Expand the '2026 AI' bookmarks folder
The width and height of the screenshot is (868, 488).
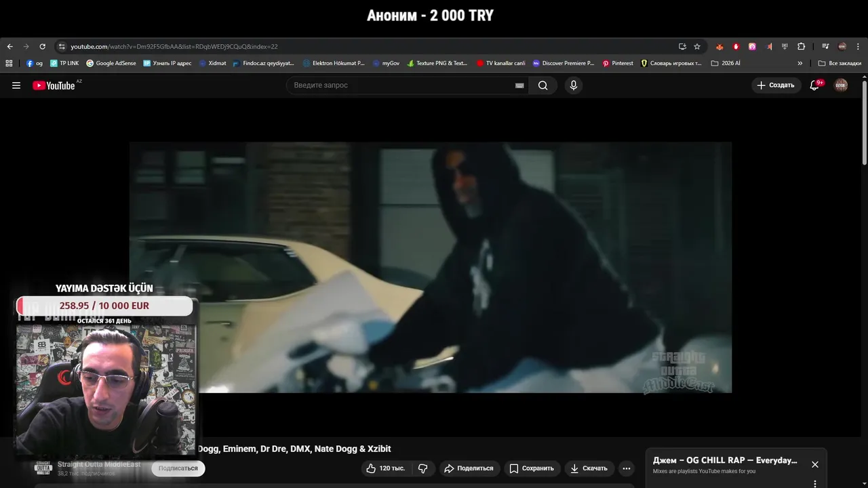pos(726,63)
